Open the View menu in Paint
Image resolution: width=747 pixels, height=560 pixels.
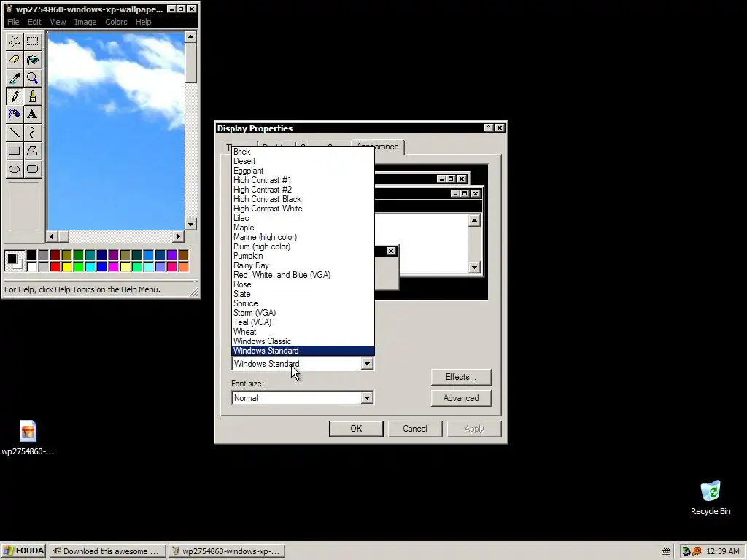[x=58, y=22]
